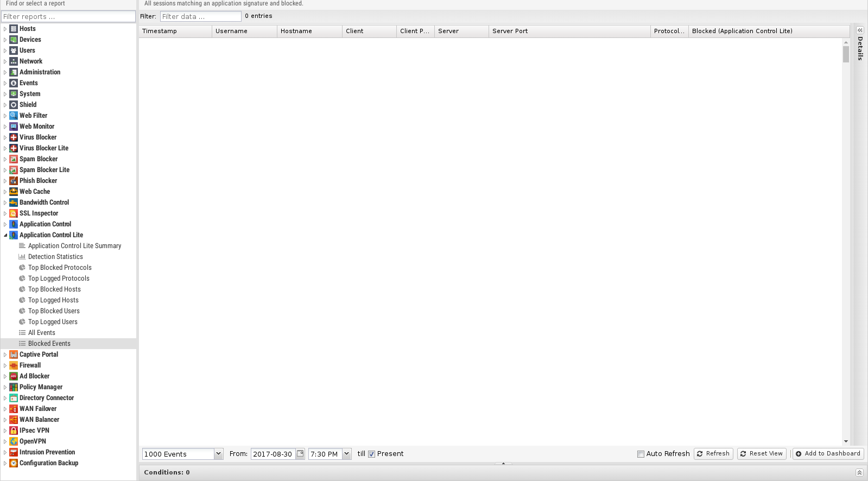
Task: Click the Bandwidth Control icon
Action: [14, 202]
